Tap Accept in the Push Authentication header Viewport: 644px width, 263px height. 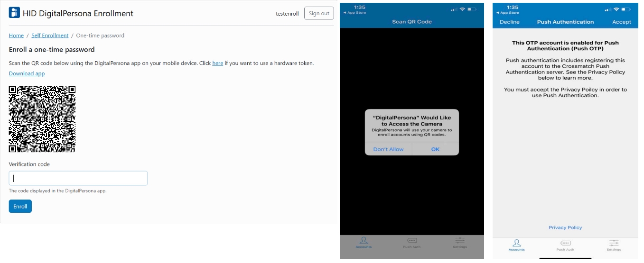[621, 22]
